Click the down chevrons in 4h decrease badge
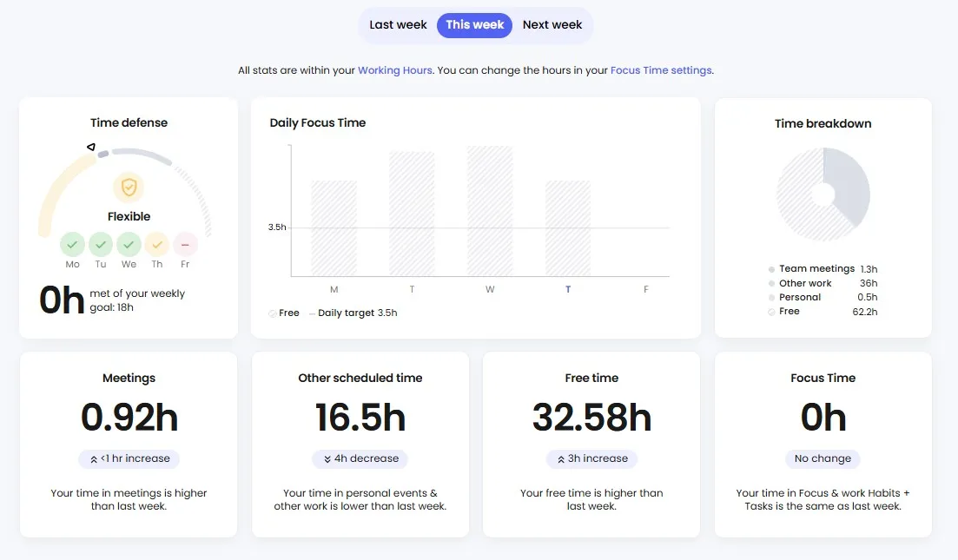This screenshot has height=560, width=958. click(x=327, y=459)
